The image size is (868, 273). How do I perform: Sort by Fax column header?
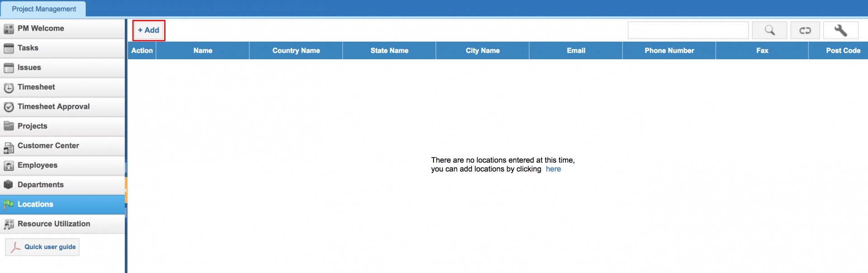762,51
